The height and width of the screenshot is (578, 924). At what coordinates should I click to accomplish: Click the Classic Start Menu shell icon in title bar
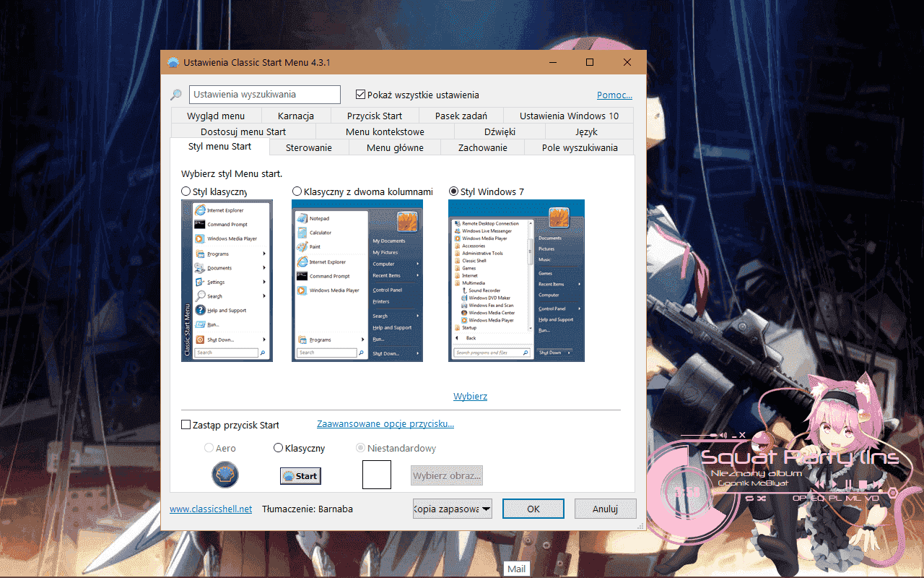[x=173, y=63]
